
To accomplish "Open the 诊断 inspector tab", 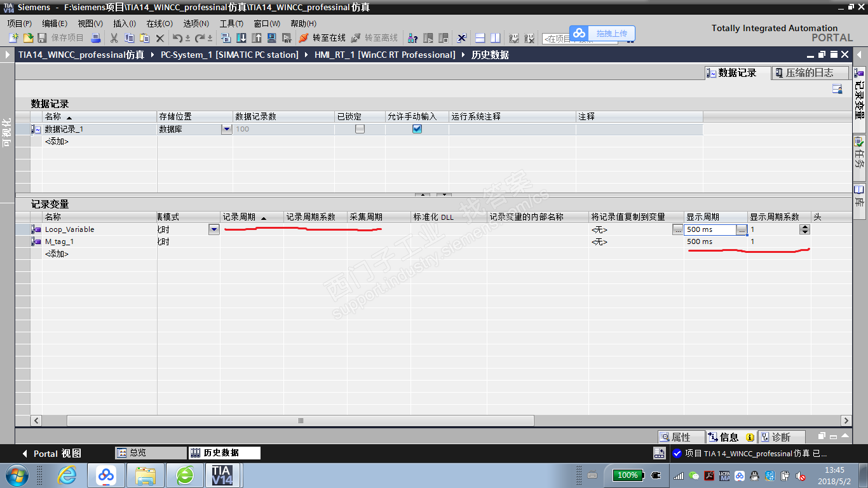I will tap(782, 437).
